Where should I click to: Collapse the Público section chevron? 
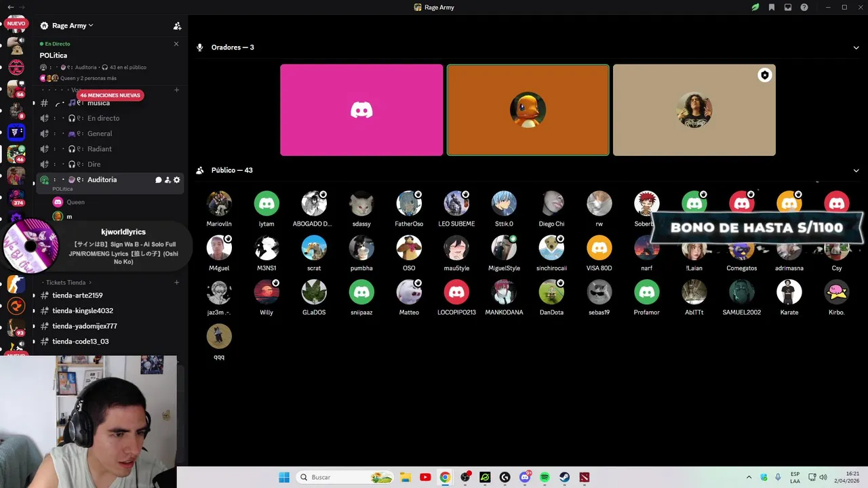coord(856,171)
